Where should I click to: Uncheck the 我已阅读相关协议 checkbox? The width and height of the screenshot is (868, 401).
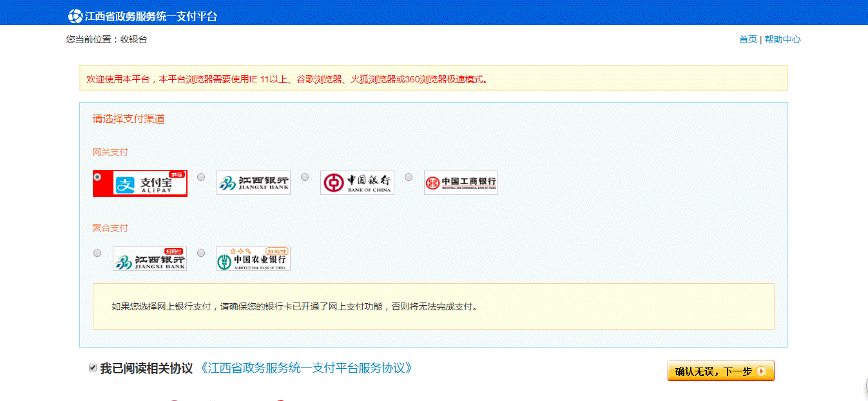click(93, 368)
